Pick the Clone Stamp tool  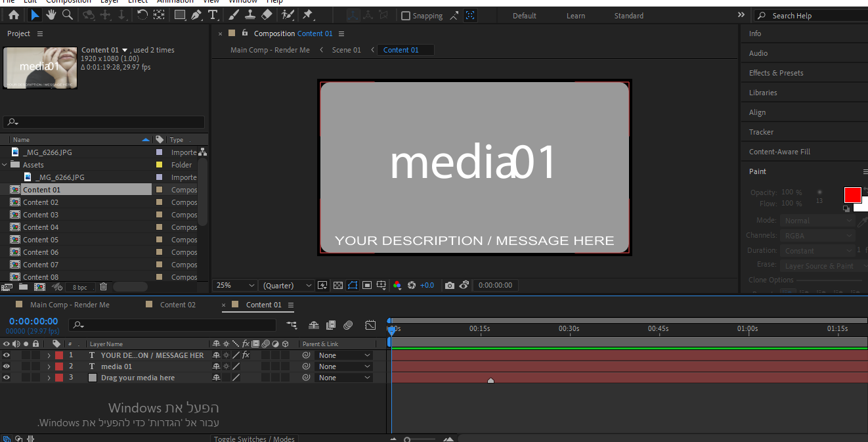pos(250,15)
